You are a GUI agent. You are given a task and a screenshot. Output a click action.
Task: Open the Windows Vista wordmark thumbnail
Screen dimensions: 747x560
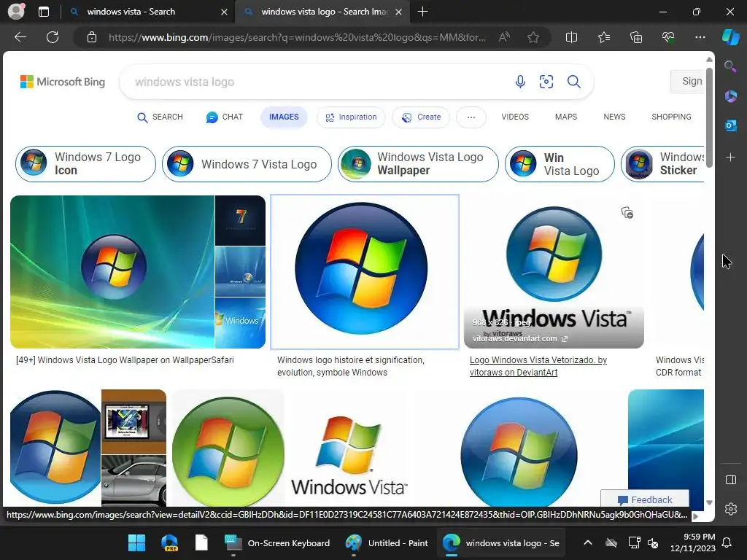349,448
